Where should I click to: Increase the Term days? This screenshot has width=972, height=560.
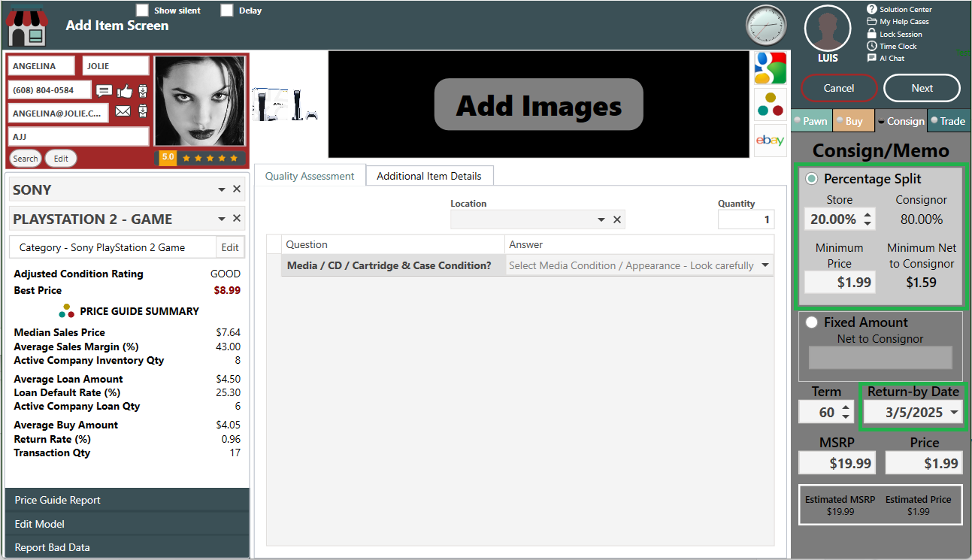click(846, 408)
